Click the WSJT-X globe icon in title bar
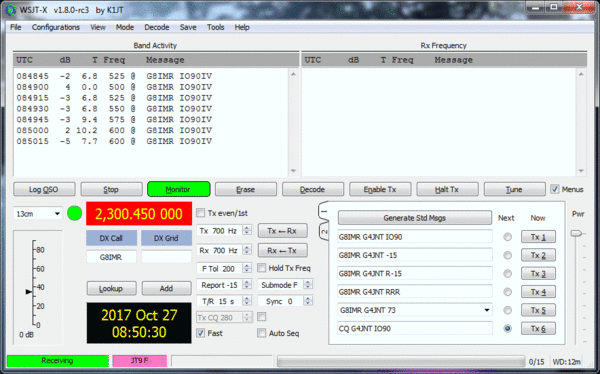This screenshot has height=374, width=600. click(x=11, y=10)
